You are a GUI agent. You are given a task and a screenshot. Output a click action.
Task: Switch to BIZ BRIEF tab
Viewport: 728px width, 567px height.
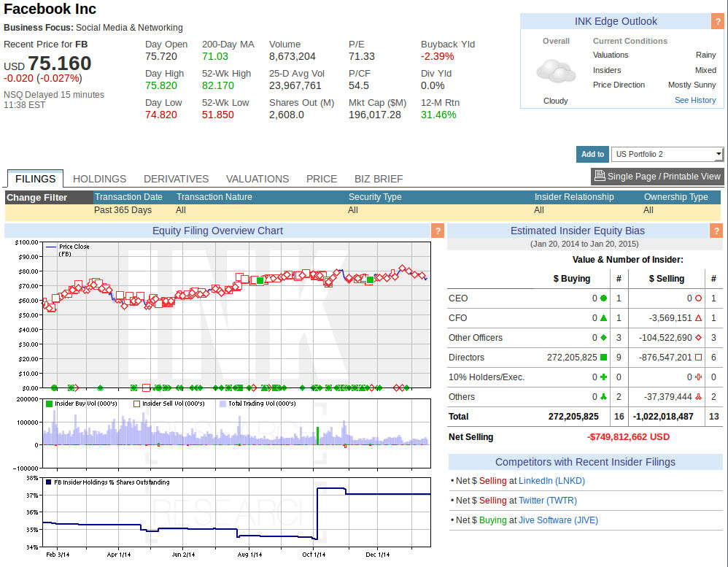pyautogui.click(x=379, y=179)
